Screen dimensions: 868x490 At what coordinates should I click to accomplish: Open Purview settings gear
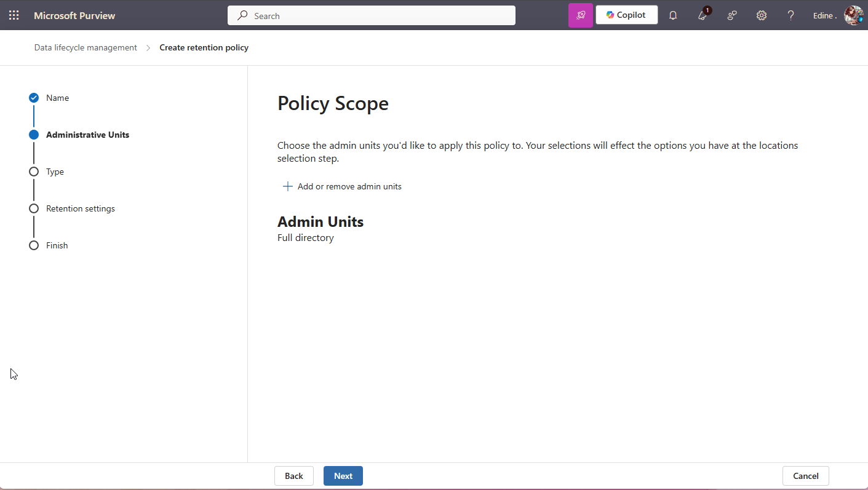[761, 15]
